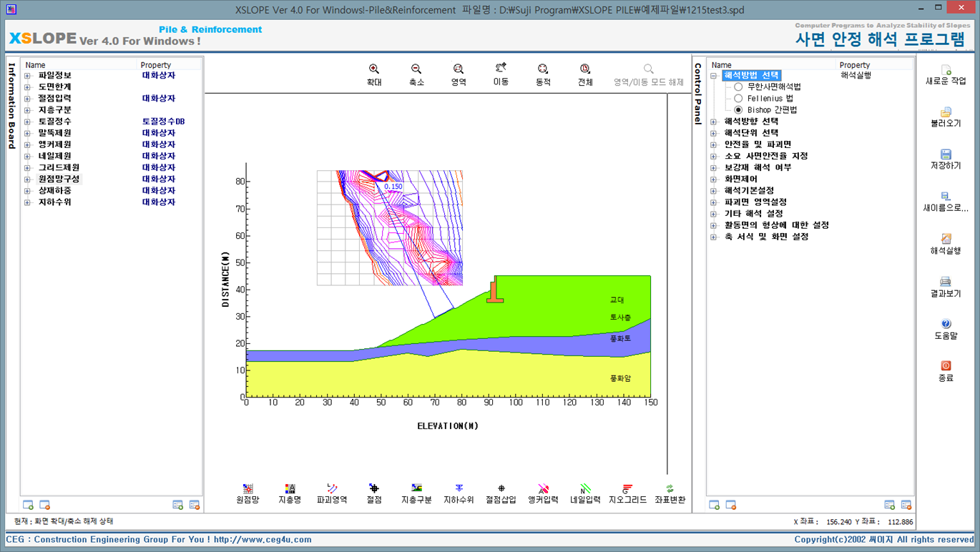The image size is (980, 552).
Task: Expand the 해석단위 선택 node
Action: [713, 133]
